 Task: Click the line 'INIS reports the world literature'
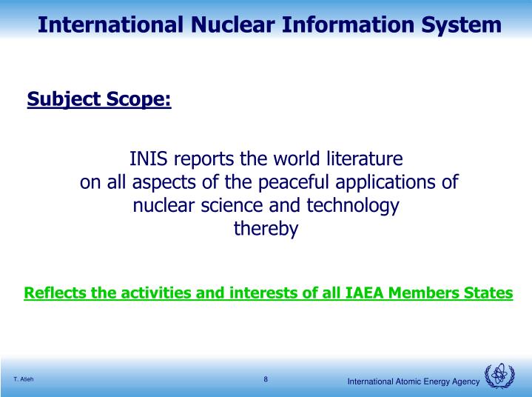(266, 159)
